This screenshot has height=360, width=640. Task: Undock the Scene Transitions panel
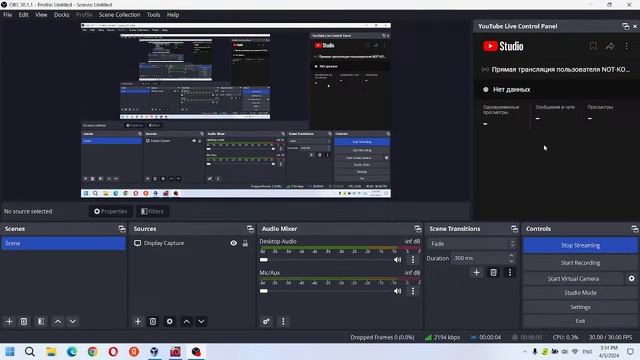514,229
